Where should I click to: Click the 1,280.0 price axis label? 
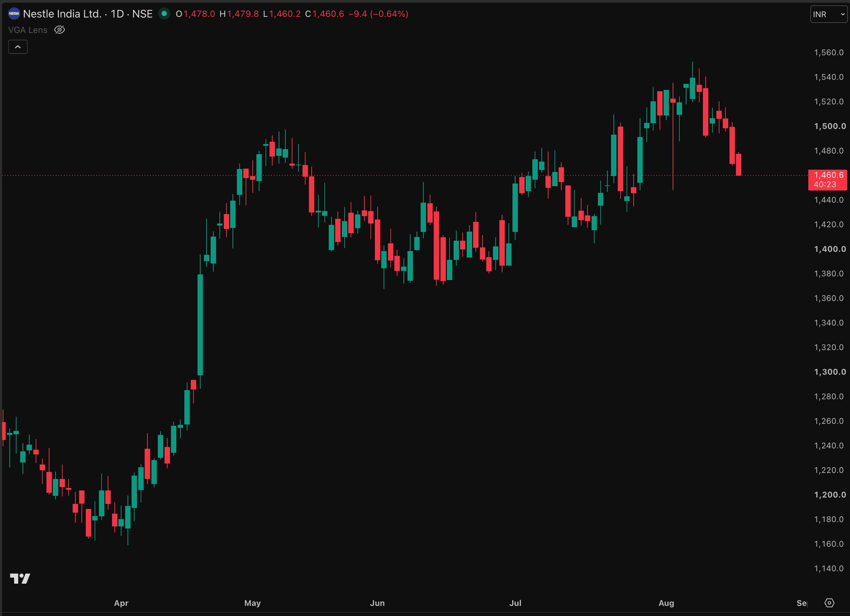(829, 396)
